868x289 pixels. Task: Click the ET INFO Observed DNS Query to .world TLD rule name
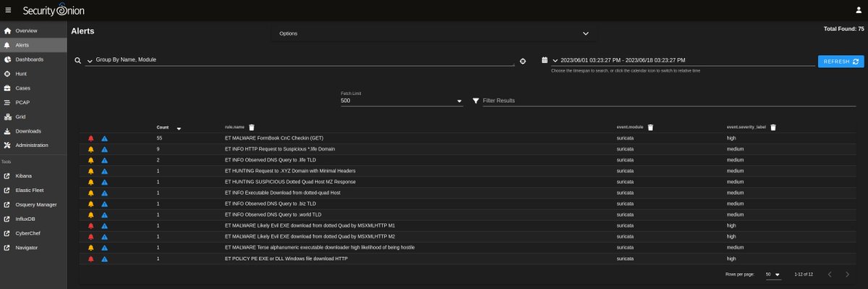click(x=273, y=214)
